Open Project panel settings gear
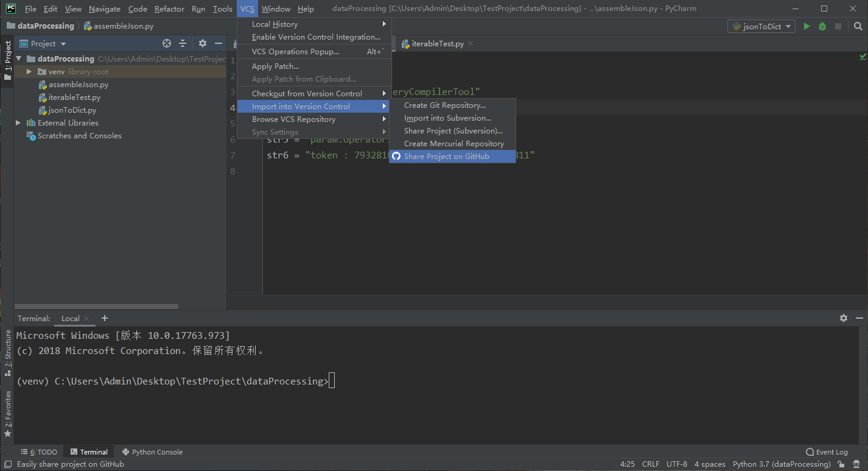The image size is (868, 471). [x=203, y=43]
